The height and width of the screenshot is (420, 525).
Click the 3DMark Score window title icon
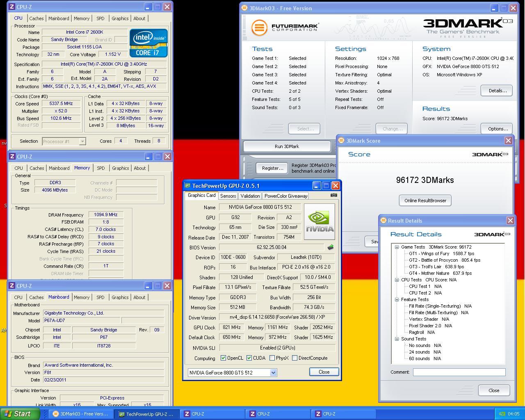pyautogui.click(x=341, y=141)
